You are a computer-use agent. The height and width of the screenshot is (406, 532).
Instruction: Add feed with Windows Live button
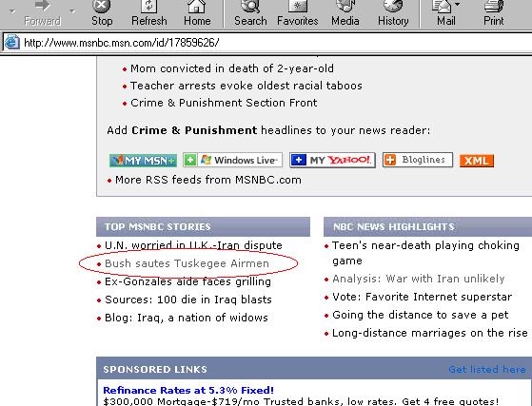pyautogui.click(x=233, y=160)
